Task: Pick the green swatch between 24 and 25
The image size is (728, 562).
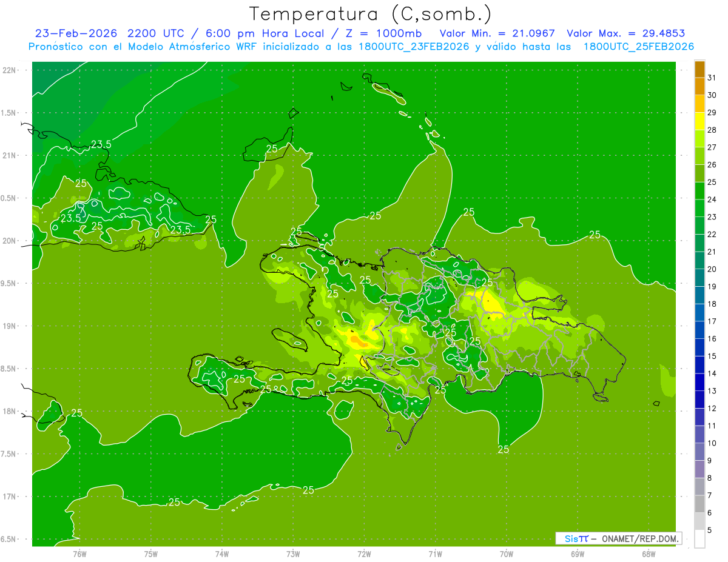Action: coord(699,191)
